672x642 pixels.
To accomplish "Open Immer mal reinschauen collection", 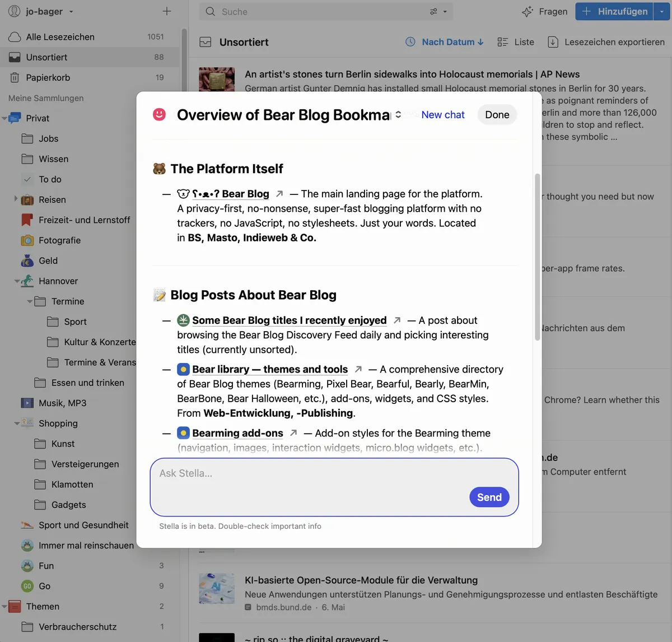I will [x=86, y=546].
